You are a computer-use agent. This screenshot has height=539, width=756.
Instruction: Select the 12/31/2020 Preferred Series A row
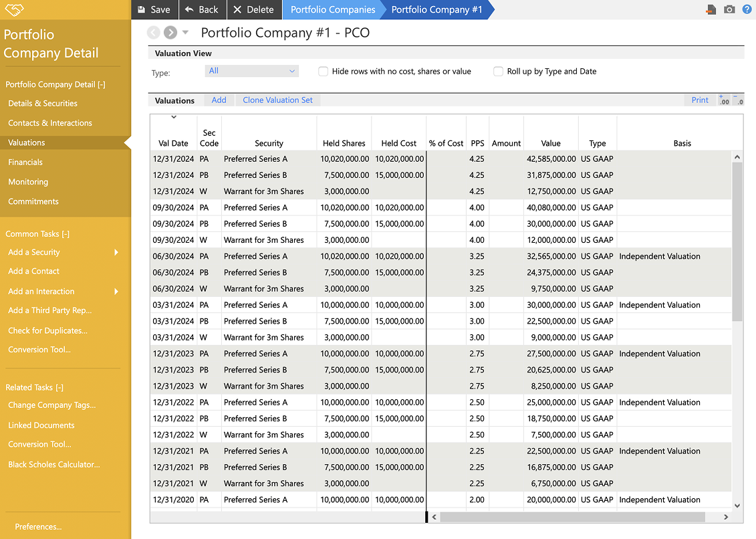coord(440,500)
